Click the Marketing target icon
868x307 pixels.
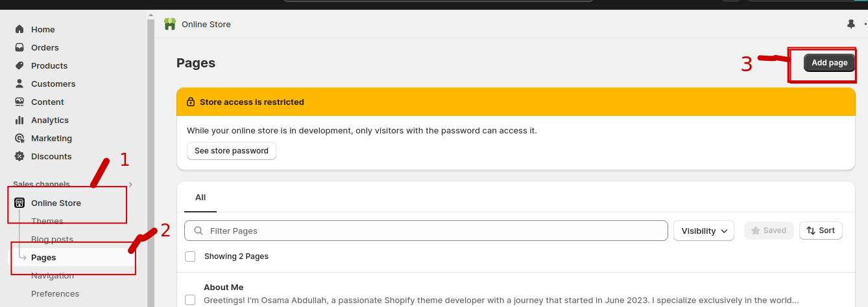[x=19, y=138]
